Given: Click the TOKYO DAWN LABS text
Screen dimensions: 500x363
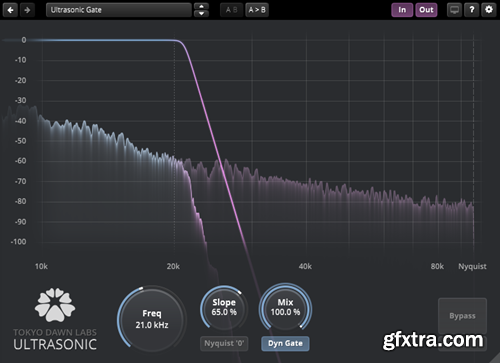Looking at the screenshot, I should click(x=55, y=332).
